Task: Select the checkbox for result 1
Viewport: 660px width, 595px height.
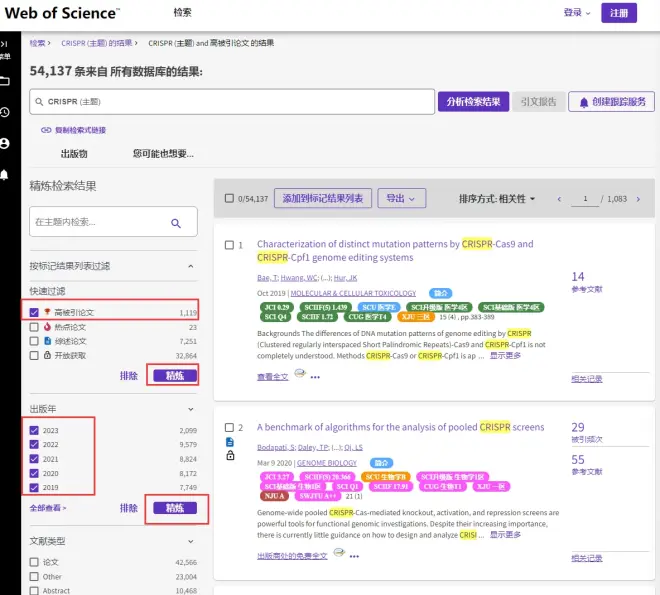Action: (229, 245)
